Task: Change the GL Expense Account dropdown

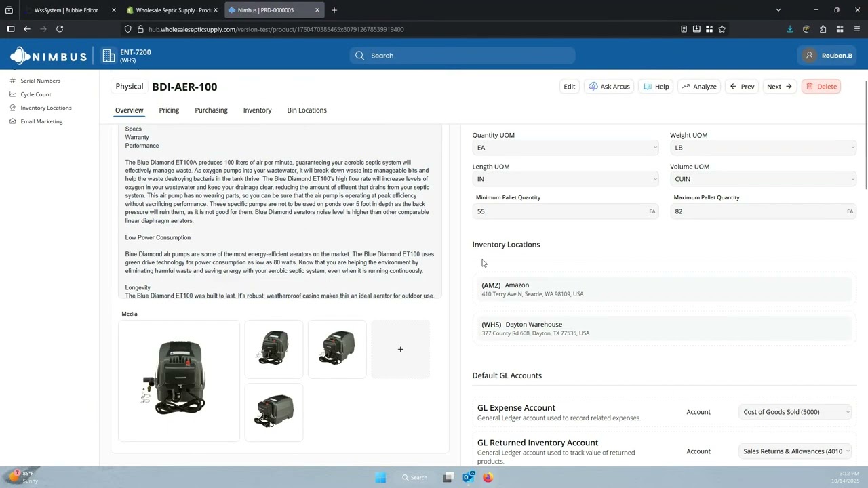Action: coord(795,412)
